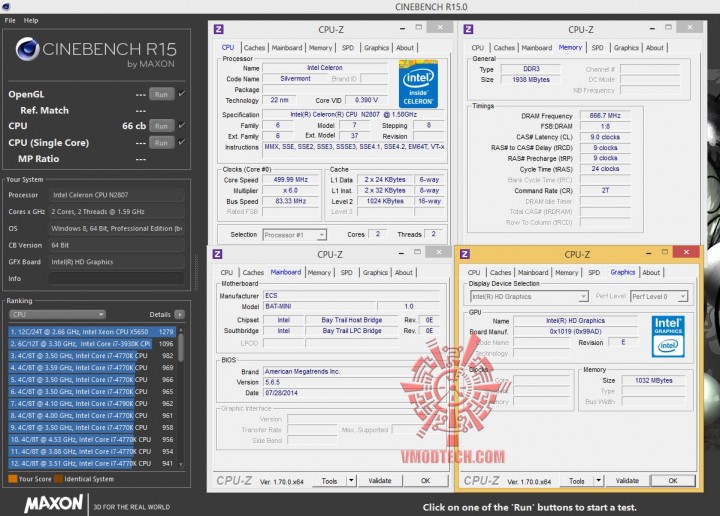Select ranking entry Intel Core i7-3930K
Screen dimensions: 720x516
pyautogui.click(x=92, y=343)
